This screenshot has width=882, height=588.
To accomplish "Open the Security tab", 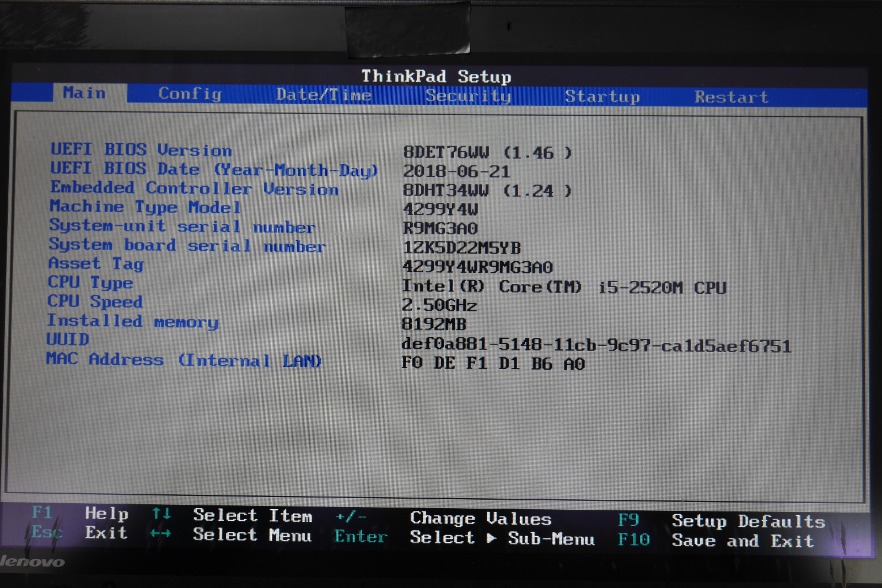I will pos(468,96).
